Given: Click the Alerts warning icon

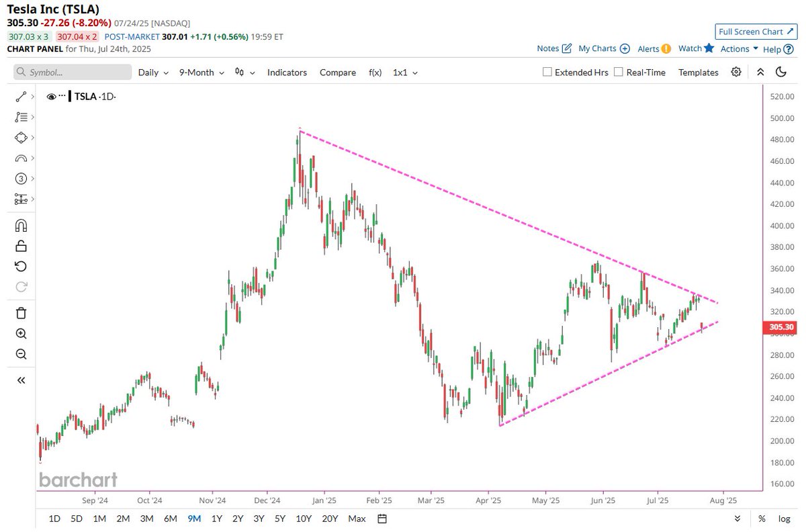Looking at the screenshot, I should pyautogui.click(x=666, y=48).
